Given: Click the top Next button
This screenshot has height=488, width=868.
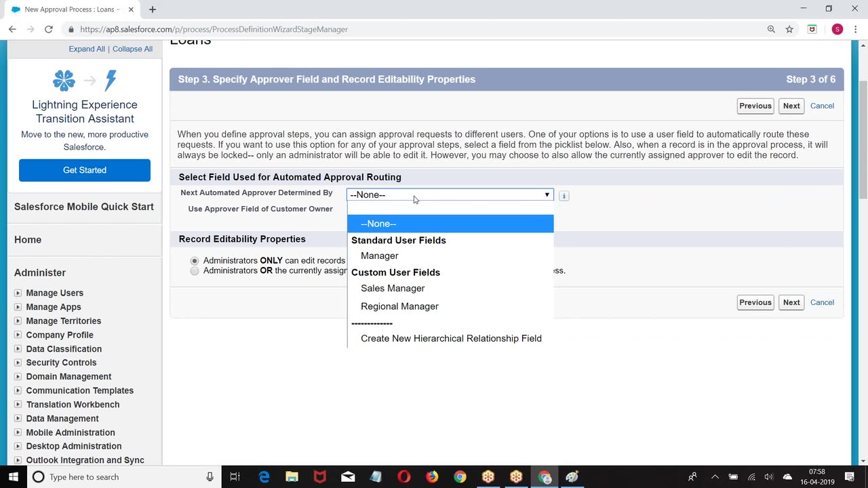Looking at the screenshot, I should point(791,106).
